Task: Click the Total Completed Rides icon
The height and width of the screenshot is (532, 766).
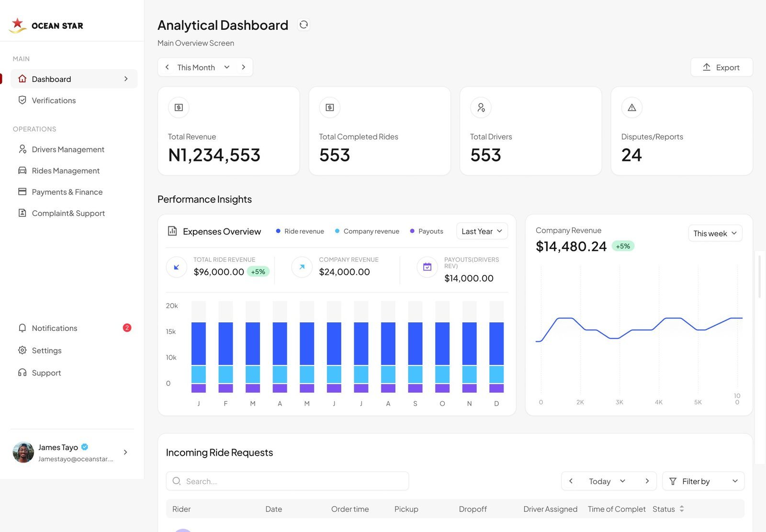Action: click(330, 107)
